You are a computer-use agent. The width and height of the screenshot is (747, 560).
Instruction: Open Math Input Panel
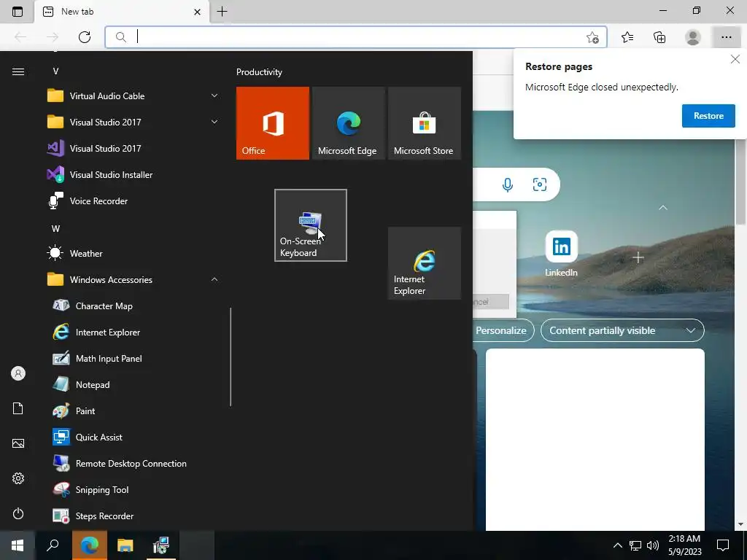(x=133, y=358)
